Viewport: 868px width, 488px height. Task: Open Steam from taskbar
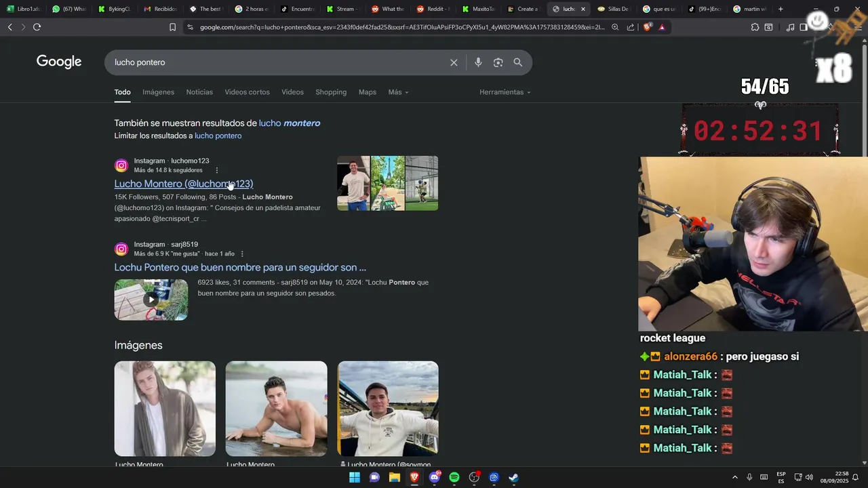click(514, 477)
